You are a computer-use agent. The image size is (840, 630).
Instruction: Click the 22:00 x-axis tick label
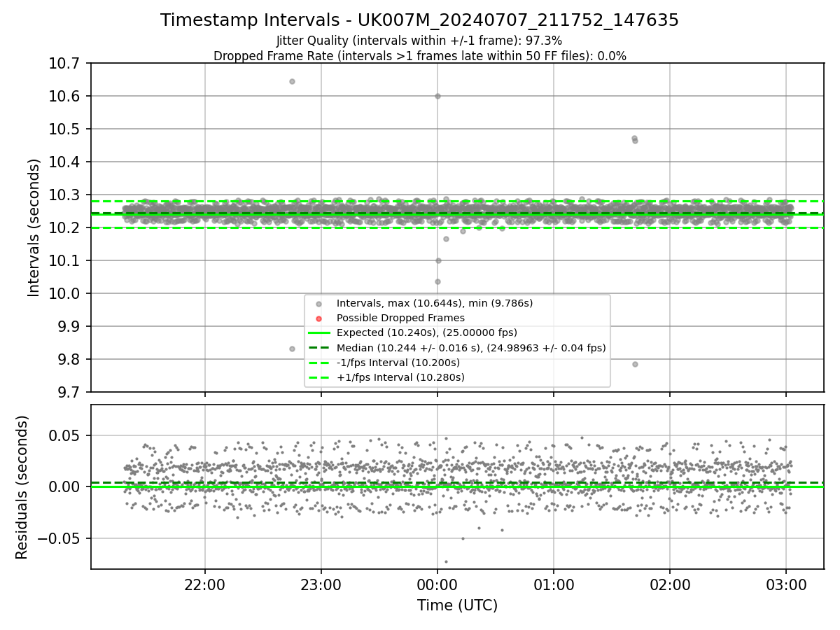click(205, 584)
